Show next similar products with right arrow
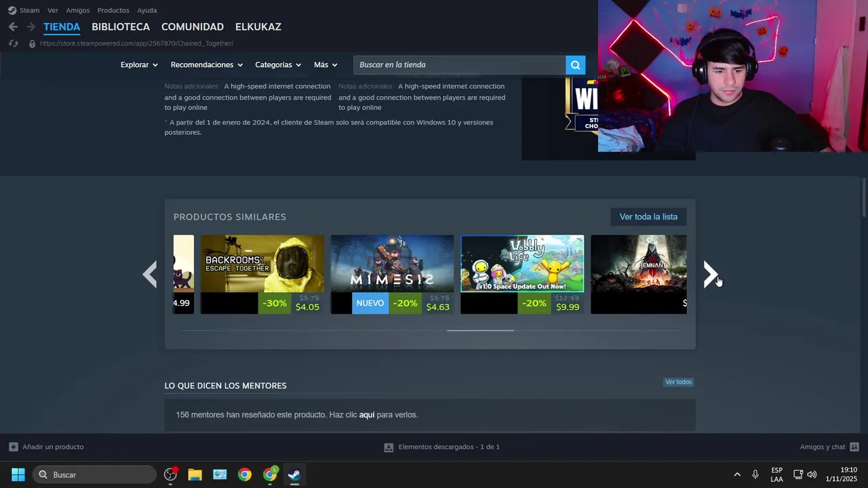Screen dimensions: 868x488 tap(710, 274)
